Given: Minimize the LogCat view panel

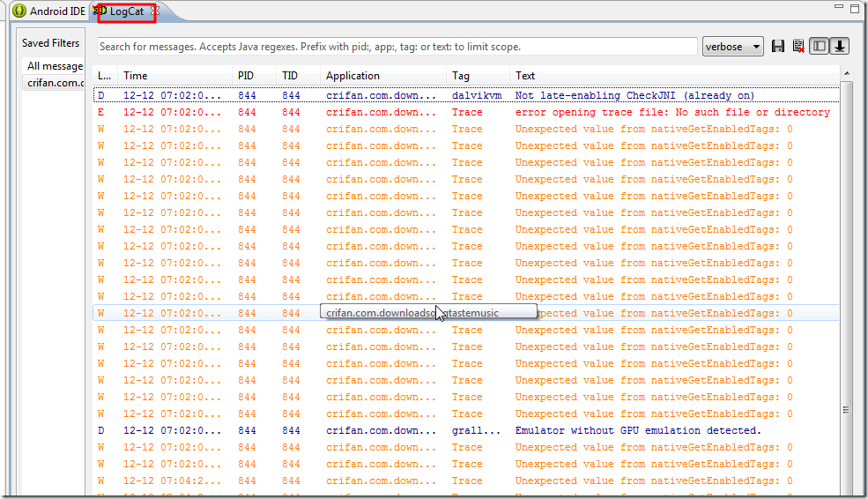Looking at the screenshot, I should (x=839, y=7).
